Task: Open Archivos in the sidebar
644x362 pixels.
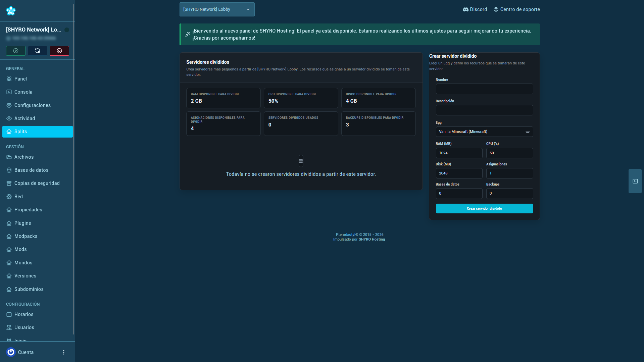Action: click(38, 157)
